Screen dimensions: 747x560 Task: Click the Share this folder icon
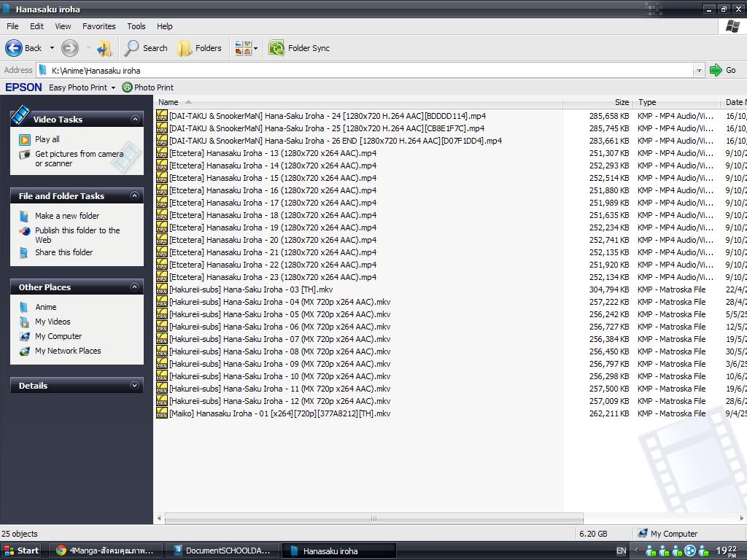point(24,253)
